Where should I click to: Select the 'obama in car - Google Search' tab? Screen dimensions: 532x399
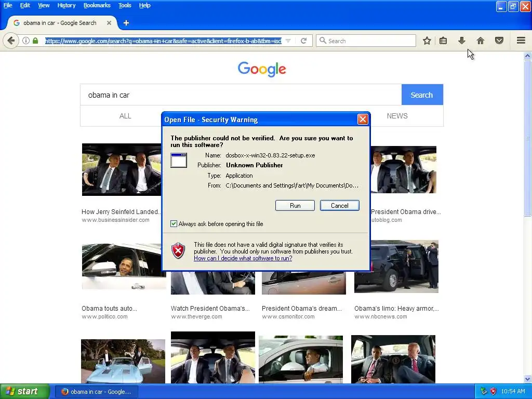[60, 23]
